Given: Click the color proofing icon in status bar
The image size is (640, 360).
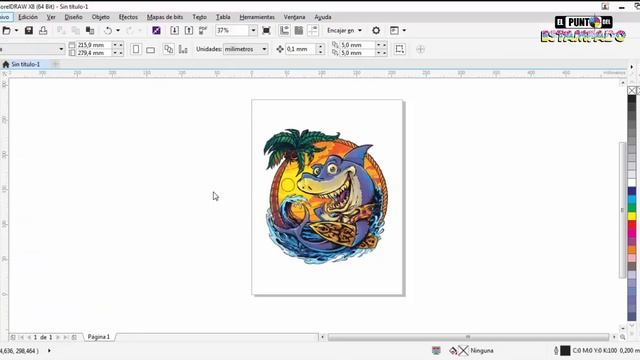Looking at the screenshot, I should click(436, 350).
